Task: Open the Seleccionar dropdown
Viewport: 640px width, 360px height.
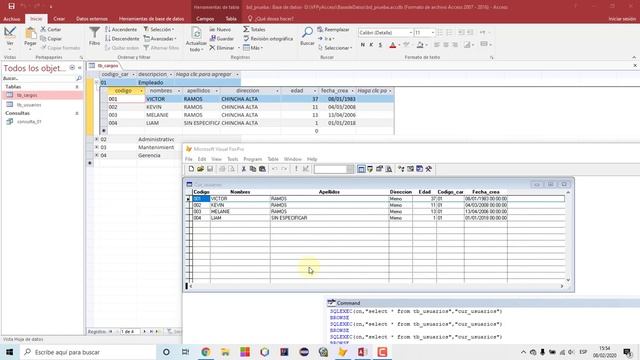Action: [335, 48]
